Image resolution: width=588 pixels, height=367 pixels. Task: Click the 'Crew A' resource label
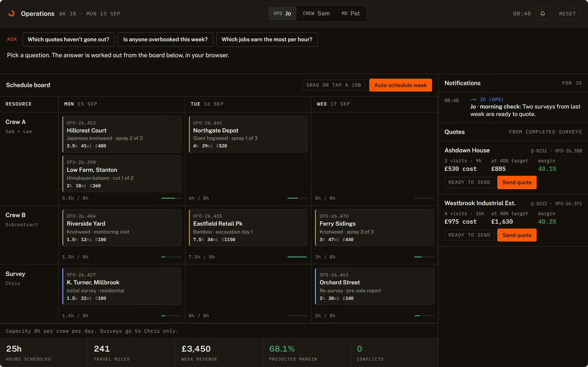tap(15, 122)
